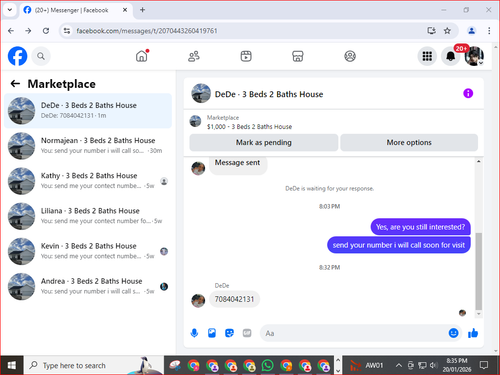Click the Windows taskbar search box

(93, 365)
